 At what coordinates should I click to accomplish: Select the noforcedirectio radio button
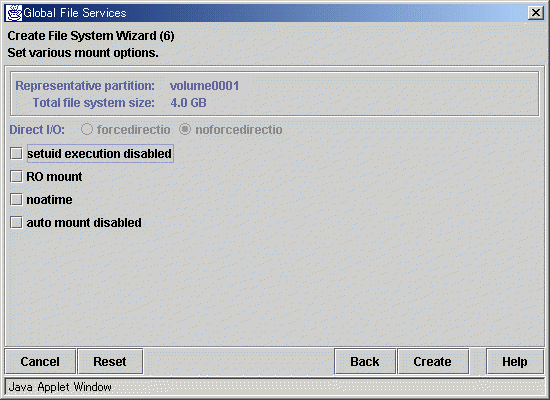point(185,129)
